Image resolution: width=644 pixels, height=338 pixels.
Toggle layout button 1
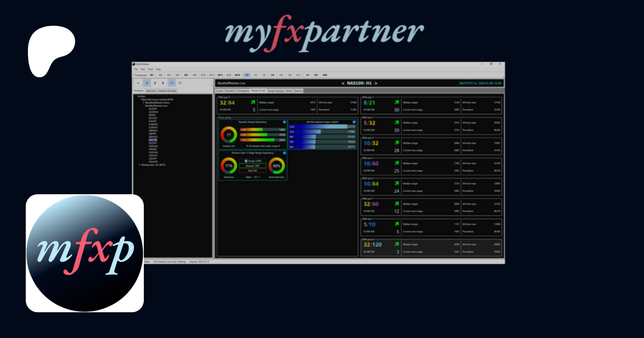pos(147,83)
